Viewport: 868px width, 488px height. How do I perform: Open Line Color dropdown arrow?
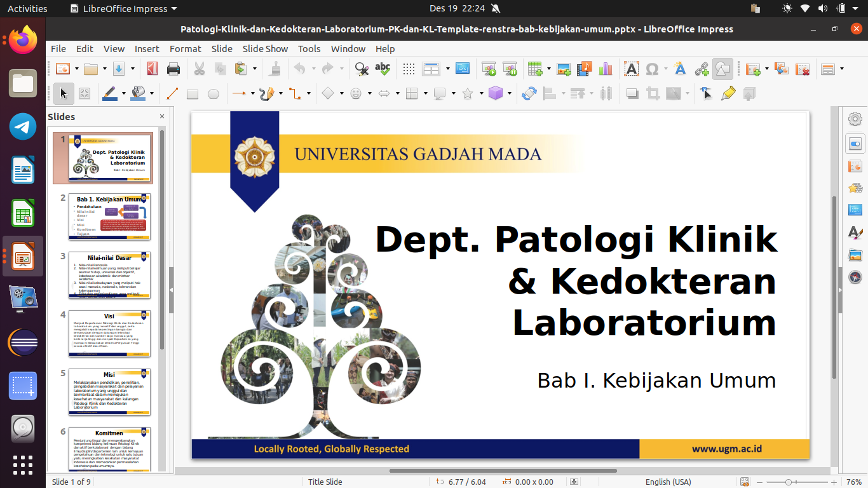[123, 93]
